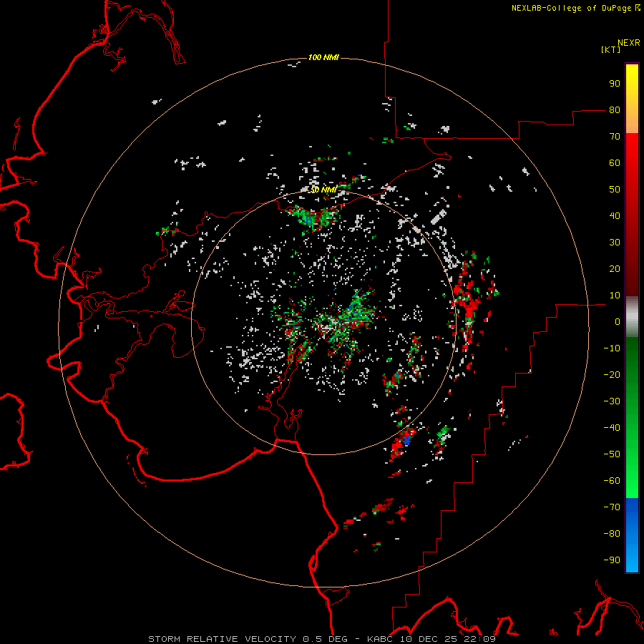Screen dimensions: 644x644
Task: Click the 30 value on velocity scale
Action: [615, 243]
